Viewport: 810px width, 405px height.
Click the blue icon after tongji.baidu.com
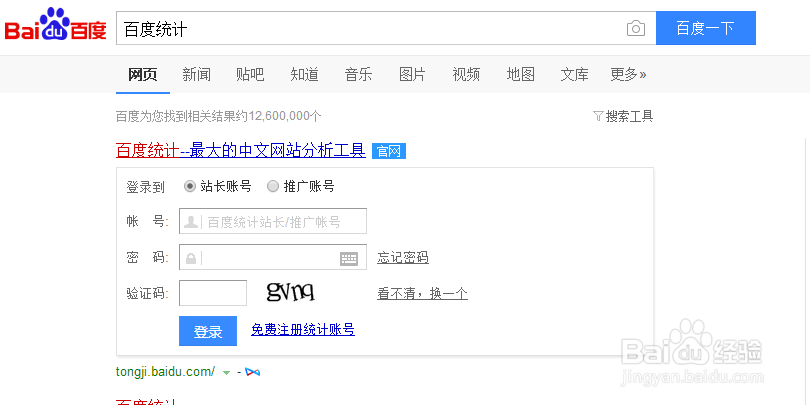(x=252, y=372)
